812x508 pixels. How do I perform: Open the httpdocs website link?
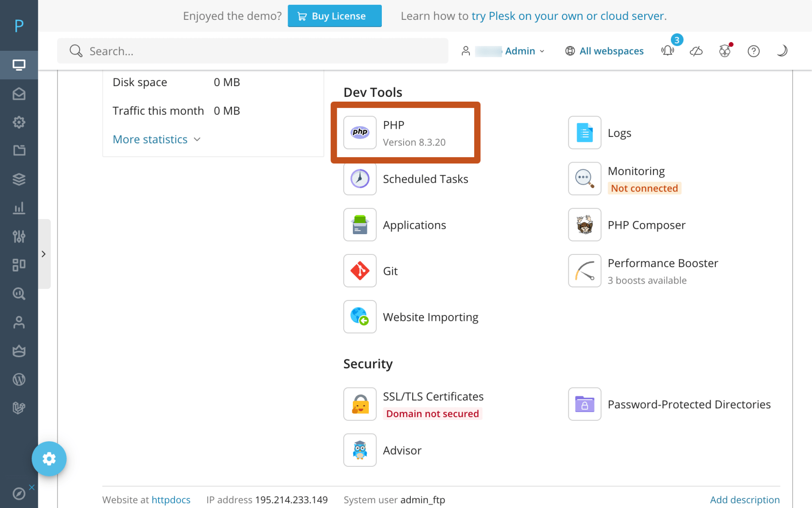coord(170,500)
